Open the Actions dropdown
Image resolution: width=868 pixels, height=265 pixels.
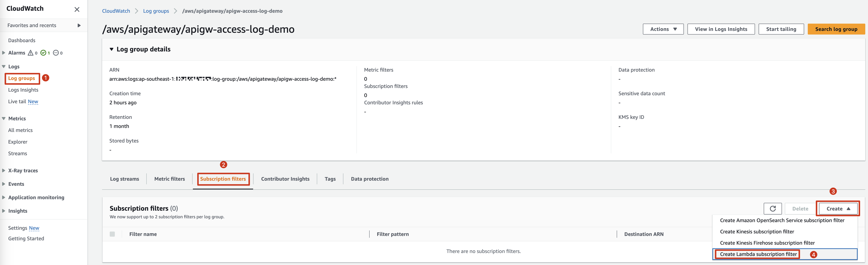pos(663,29)
